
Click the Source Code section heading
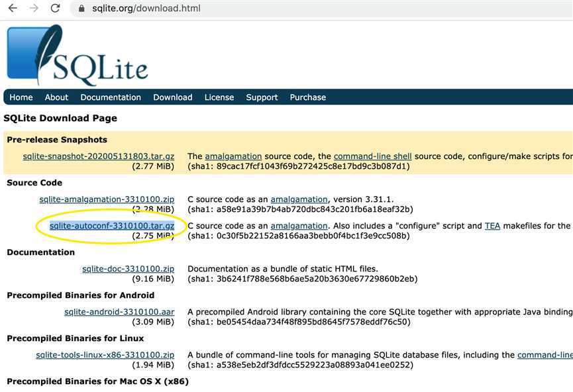pyautogui.click(x=34, y=183)
